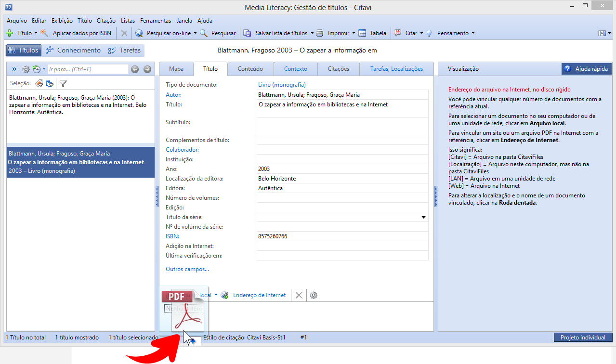
Task: Open the Pesquisar on-line dropdown arrow
Action: pos(195,33)
